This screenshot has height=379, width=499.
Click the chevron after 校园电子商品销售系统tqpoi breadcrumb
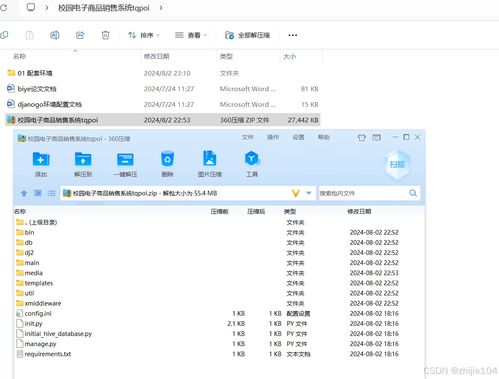(161, 7)
